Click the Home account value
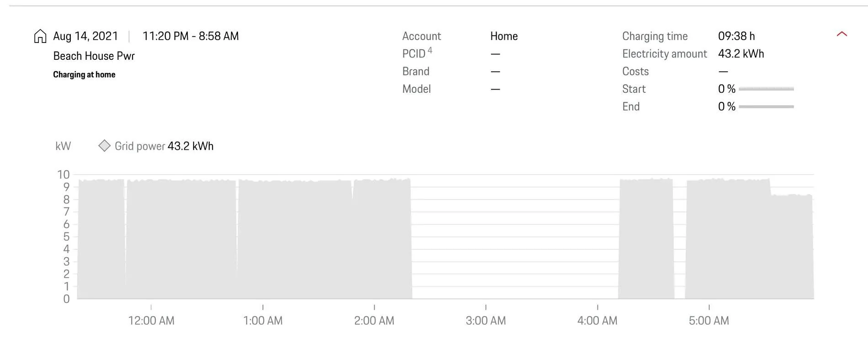868x348 pixels. pyautogui.click(x=504, y=36)
